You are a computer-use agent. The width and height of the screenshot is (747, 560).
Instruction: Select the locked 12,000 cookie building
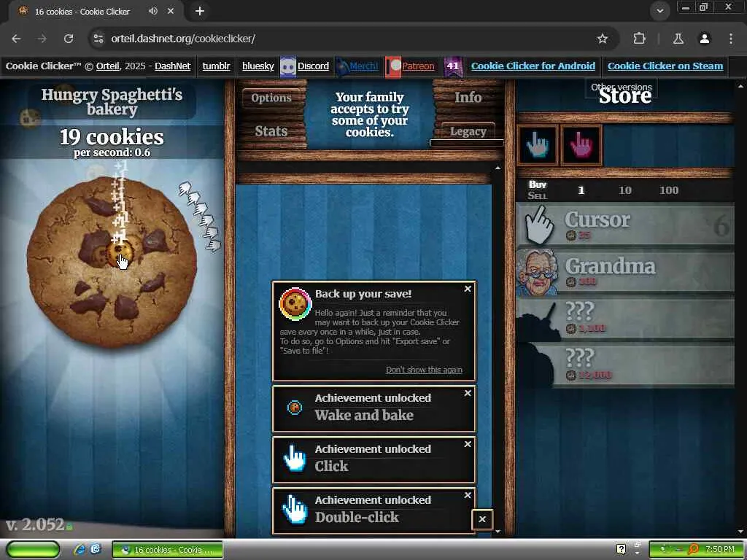click(625, 365)
